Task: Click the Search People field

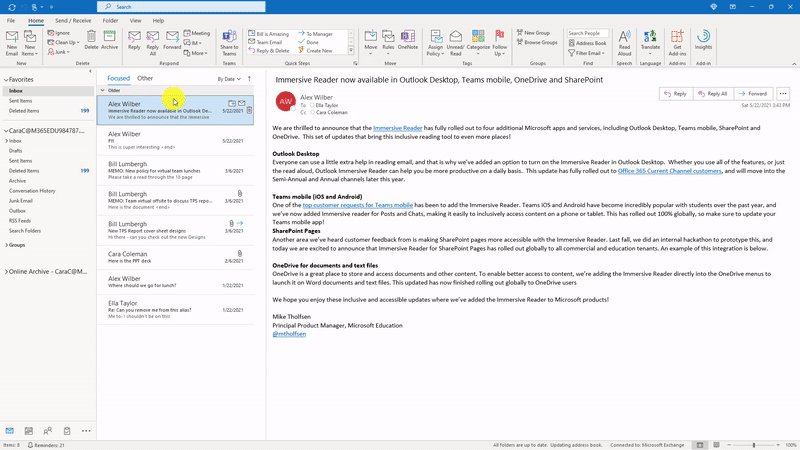Action: [x=588, y=33]
